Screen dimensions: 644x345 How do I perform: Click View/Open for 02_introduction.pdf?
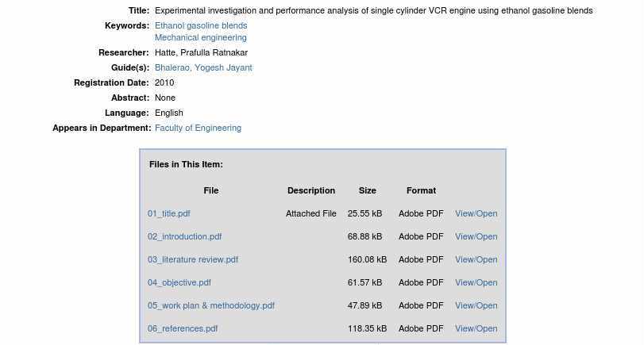pos(476,236)
